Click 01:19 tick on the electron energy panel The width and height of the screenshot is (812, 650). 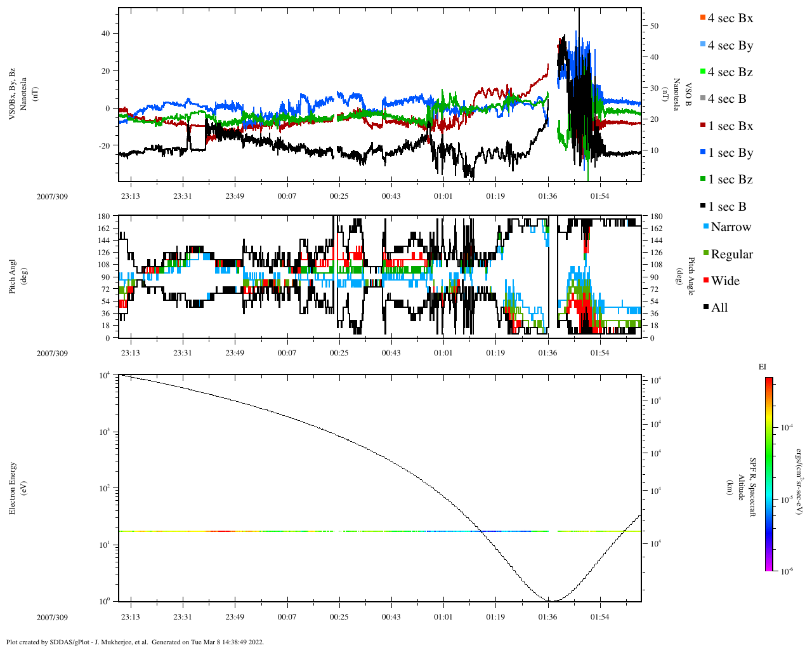(495, 617)
